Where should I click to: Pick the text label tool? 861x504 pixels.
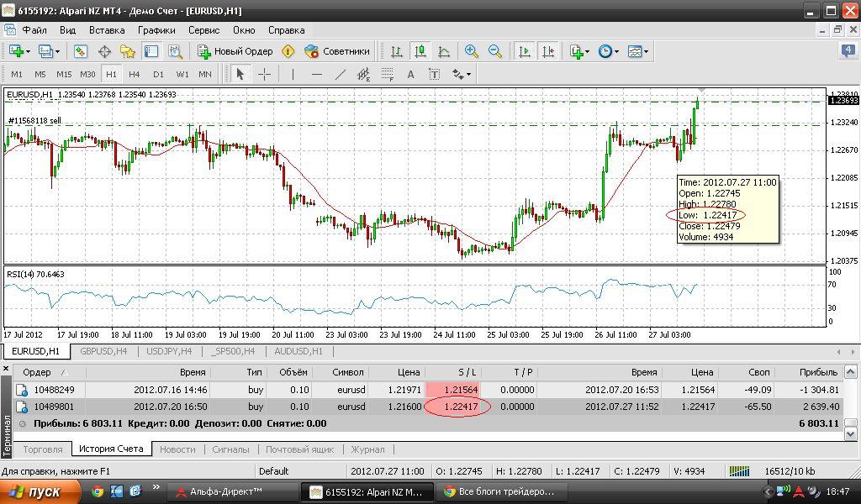[411, 74]
